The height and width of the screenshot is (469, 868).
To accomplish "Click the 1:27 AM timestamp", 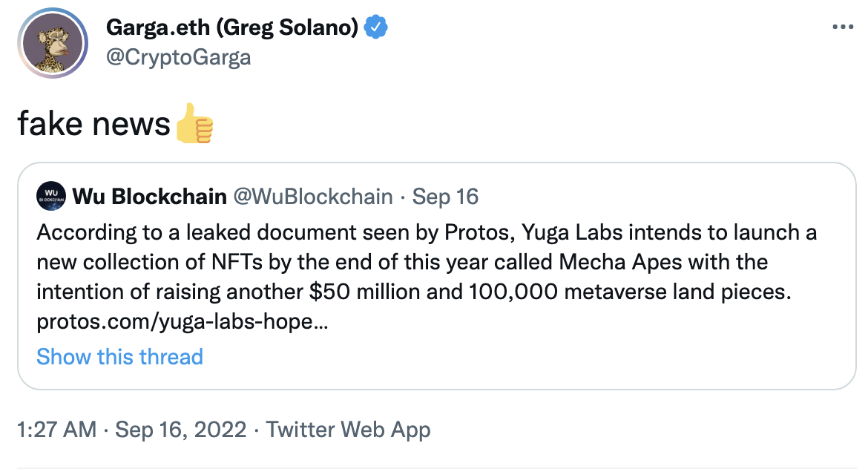I will click(x=56, y=429).
